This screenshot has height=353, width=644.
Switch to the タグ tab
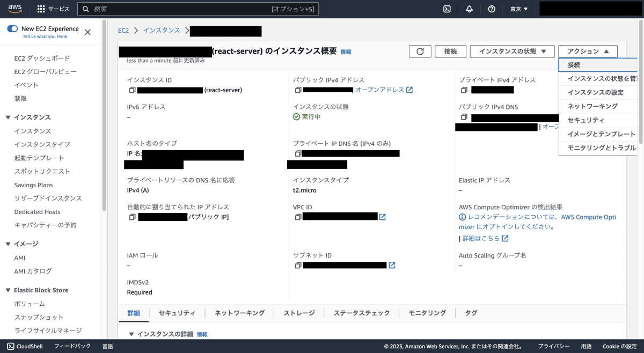coord(471,313)
